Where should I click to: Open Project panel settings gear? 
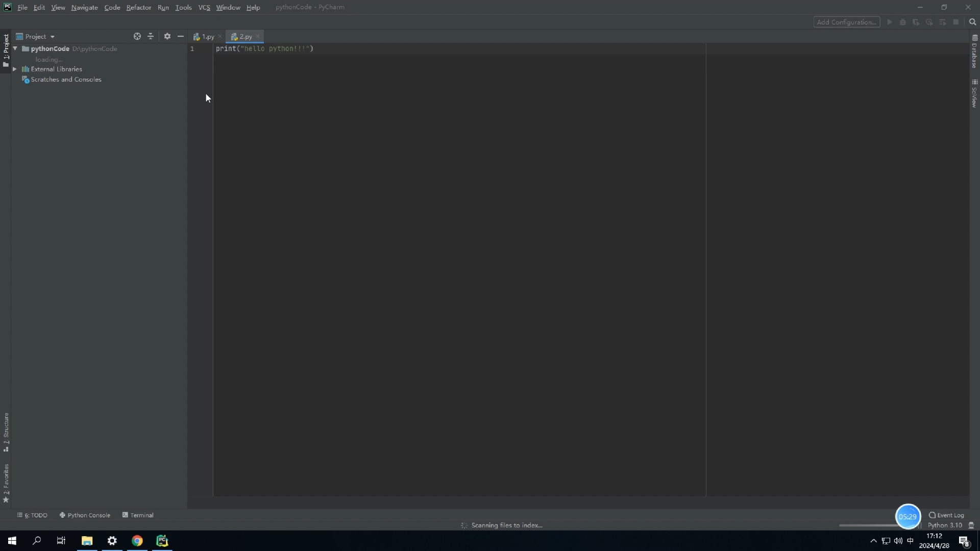point(167,36)
